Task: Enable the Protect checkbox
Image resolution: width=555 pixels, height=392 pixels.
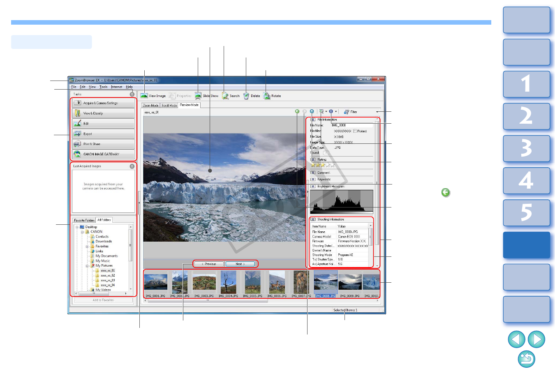Action: click(x=355, y=131)
